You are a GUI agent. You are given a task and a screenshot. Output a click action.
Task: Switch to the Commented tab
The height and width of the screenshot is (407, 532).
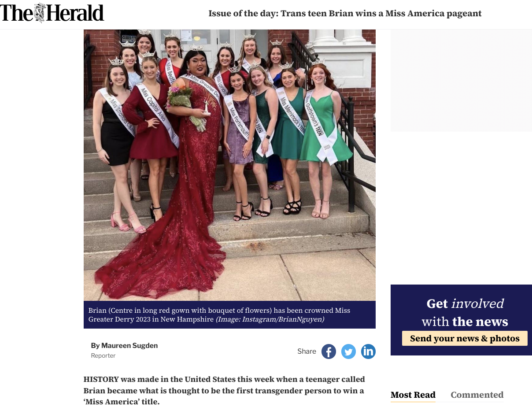click(x=477, y=395)
